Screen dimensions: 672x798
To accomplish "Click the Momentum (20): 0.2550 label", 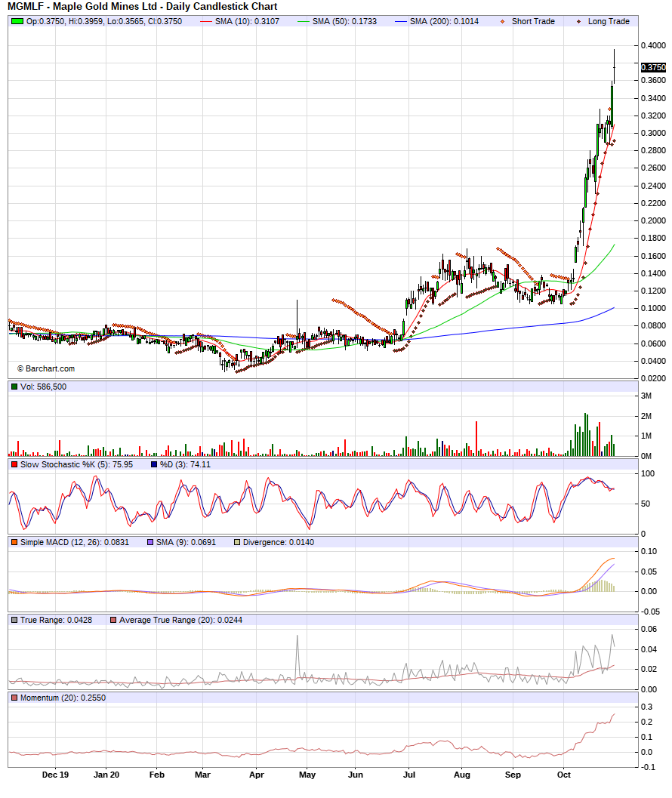I will pyautogui.click(x=63, y=698).
